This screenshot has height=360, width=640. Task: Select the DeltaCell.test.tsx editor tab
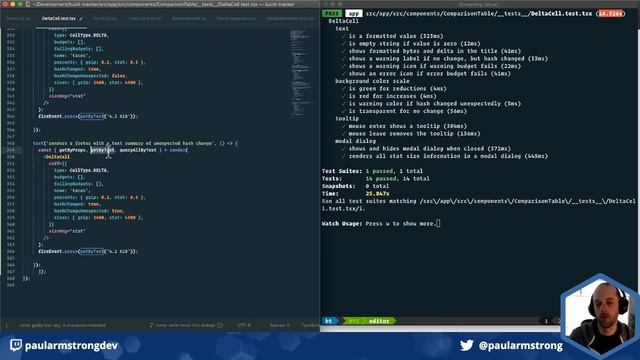[x=61, y=18]
